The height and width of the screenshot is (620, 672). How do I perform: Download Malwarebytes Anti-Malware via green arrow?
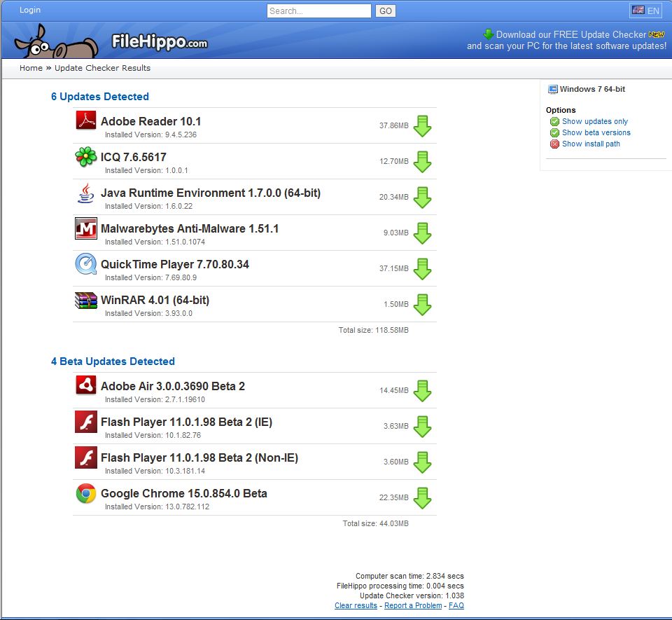click(x=422, y=233)
